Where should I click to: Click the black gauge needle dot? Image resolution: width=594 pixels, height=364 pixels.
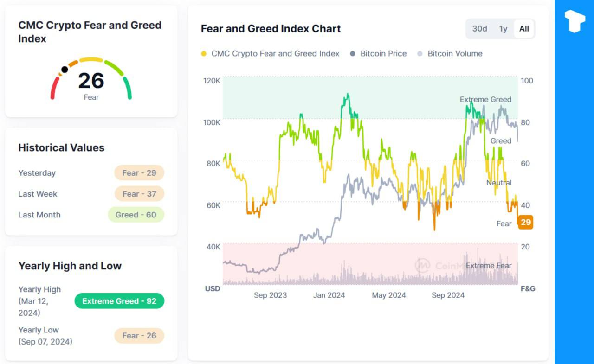coord(65,70)
